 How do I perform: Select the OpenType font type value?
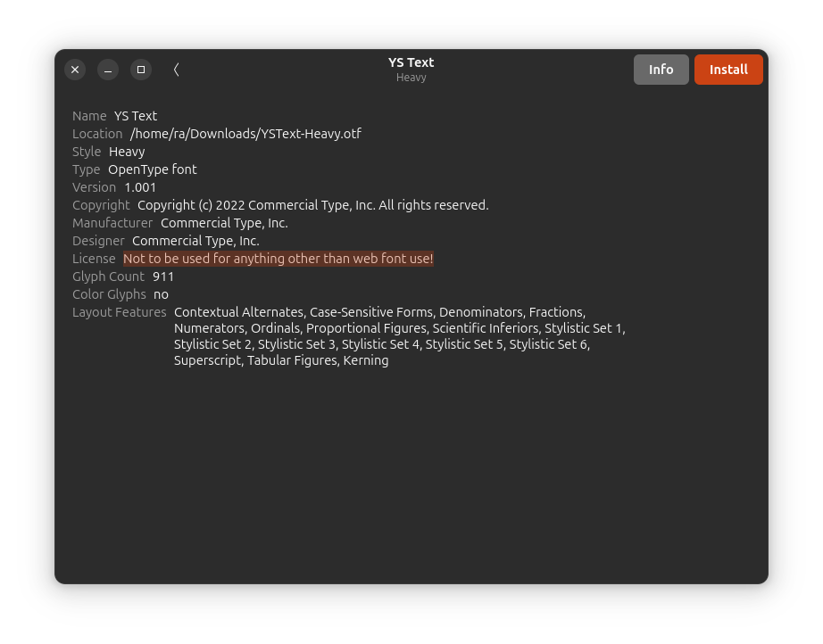[153, 169]
